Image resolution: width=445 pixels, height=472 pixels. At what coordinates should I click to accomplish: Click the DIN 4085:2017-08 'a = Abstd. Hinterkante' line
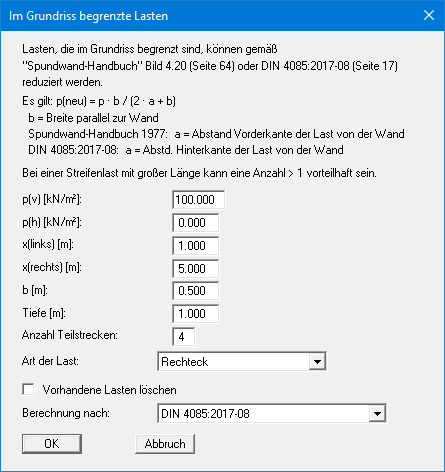(186, 150)
